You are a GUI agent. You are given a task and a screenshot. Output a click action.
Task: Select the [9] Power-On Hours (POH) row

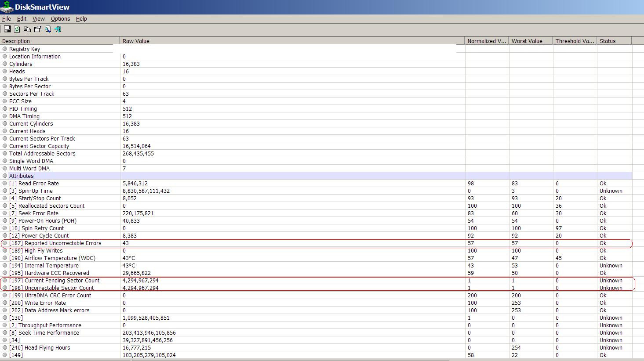tap(316, 220)
